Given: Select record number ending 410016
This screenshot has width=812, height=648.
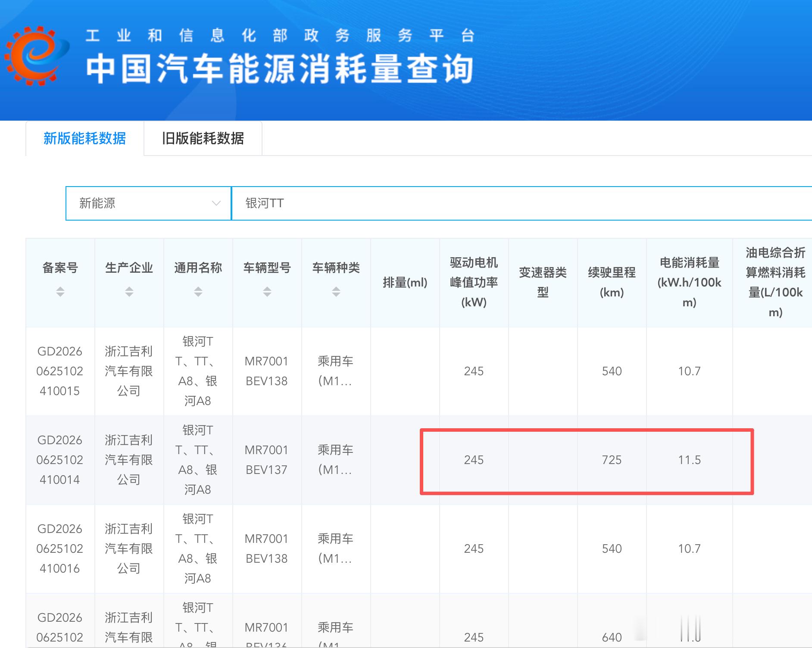Looking at the screenshot, I should pyautogui.click(x=60, y=549).
